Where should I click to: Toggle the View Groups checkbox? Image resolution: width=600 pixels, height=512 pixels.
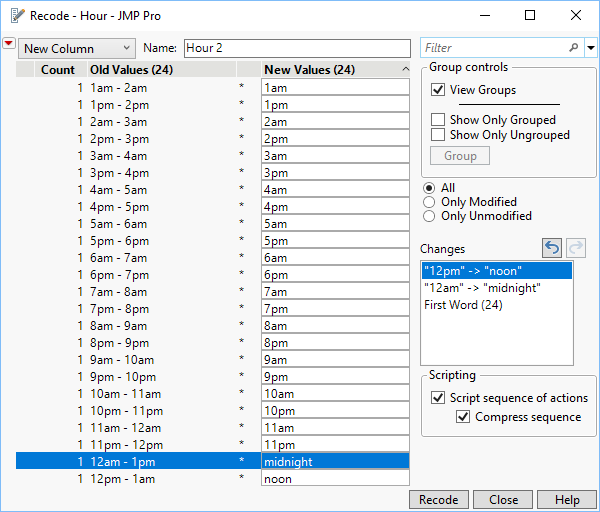click(x=438, y=90)
